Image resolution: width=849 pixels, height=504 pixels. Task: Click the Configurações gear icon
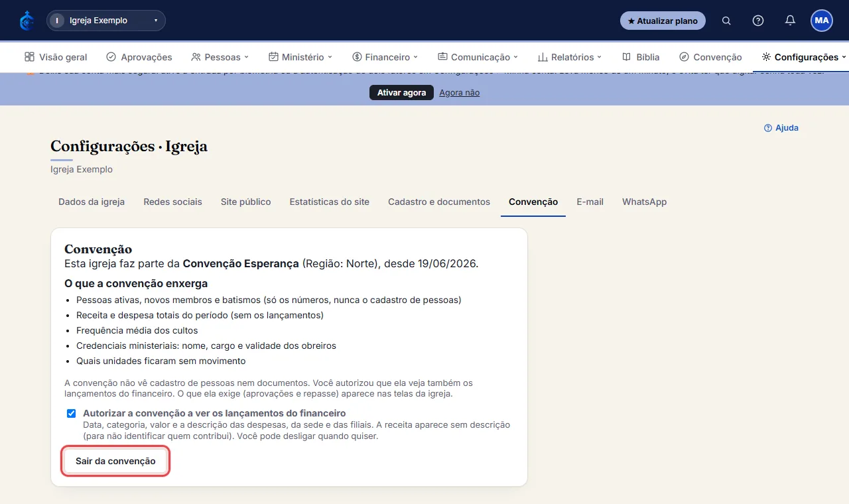click(x=766, y=57)
